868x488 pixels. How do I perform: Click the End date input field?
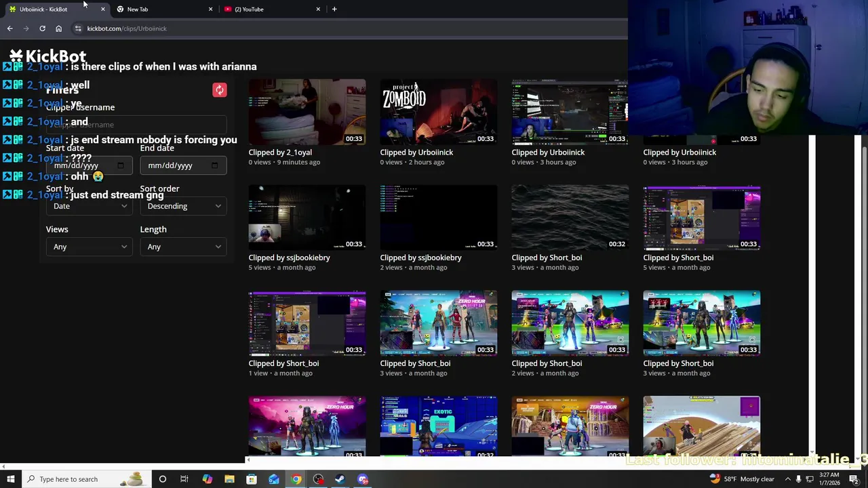click(x=183, y=165)
